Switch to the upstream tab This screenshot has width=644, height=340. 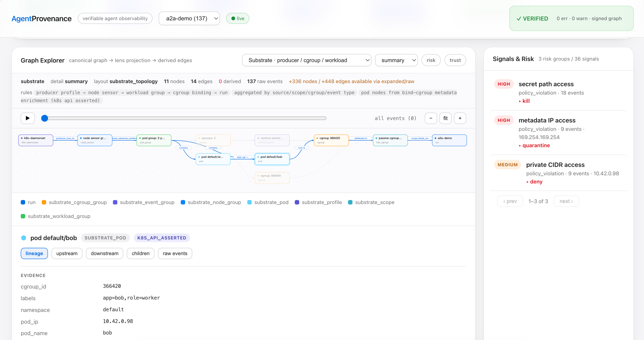coord(67,254)
